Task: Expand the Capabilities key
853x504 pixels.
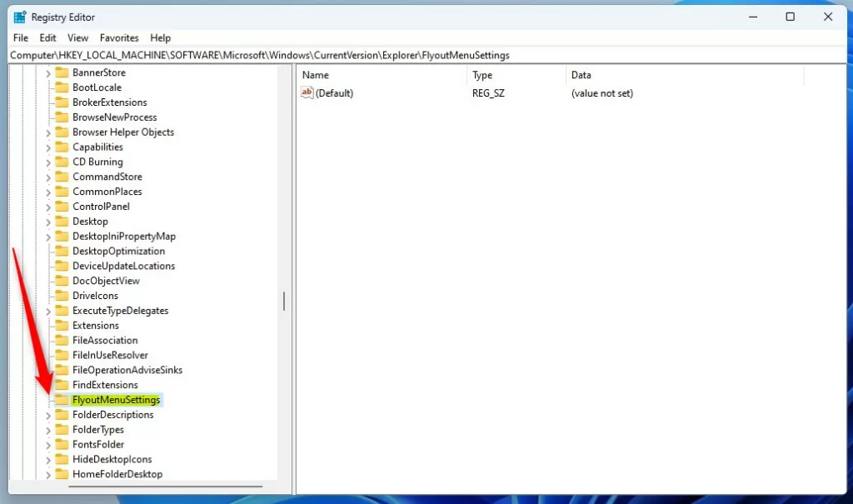Action: point(47,147)
